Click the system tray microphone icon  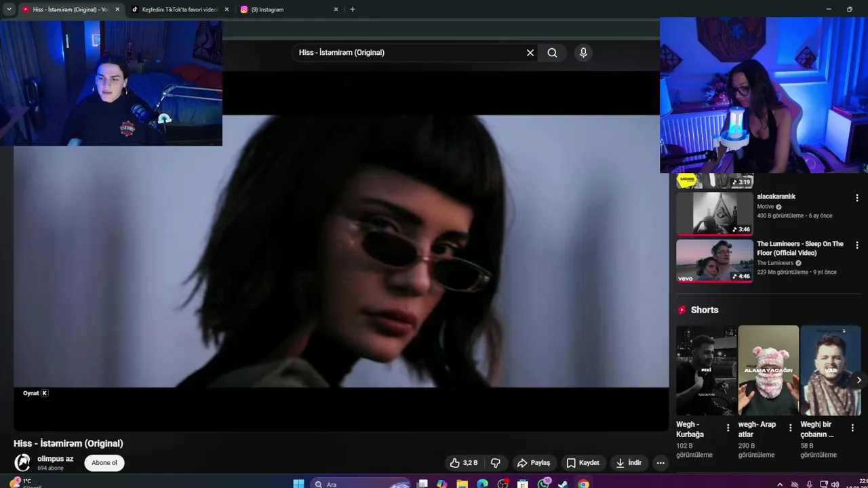click(809, 484)
